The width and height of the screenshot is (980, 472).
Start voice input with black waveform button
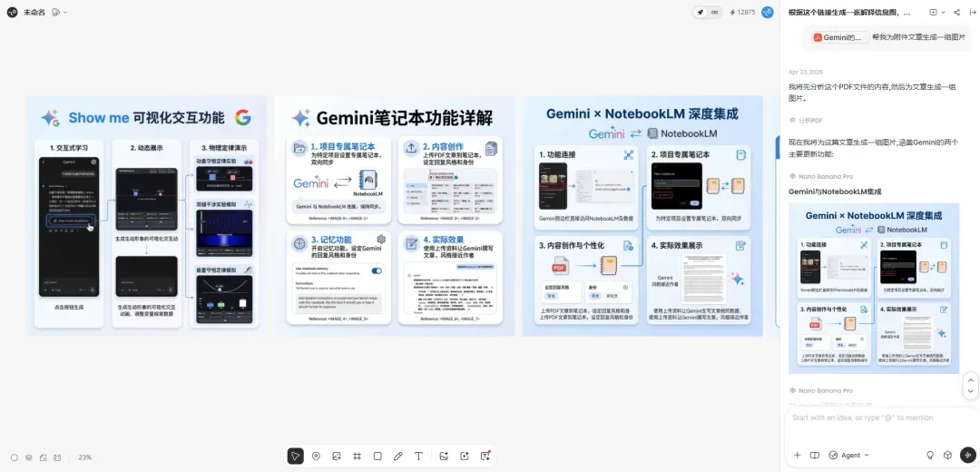968,455
